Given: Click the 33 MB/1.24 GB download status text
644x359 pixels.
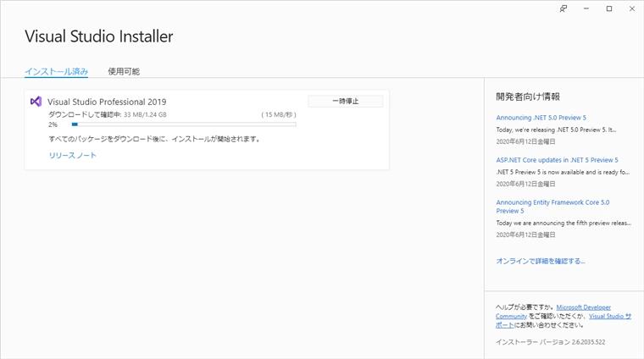Looking at the screenshot, I should click(x=146, y=114).
